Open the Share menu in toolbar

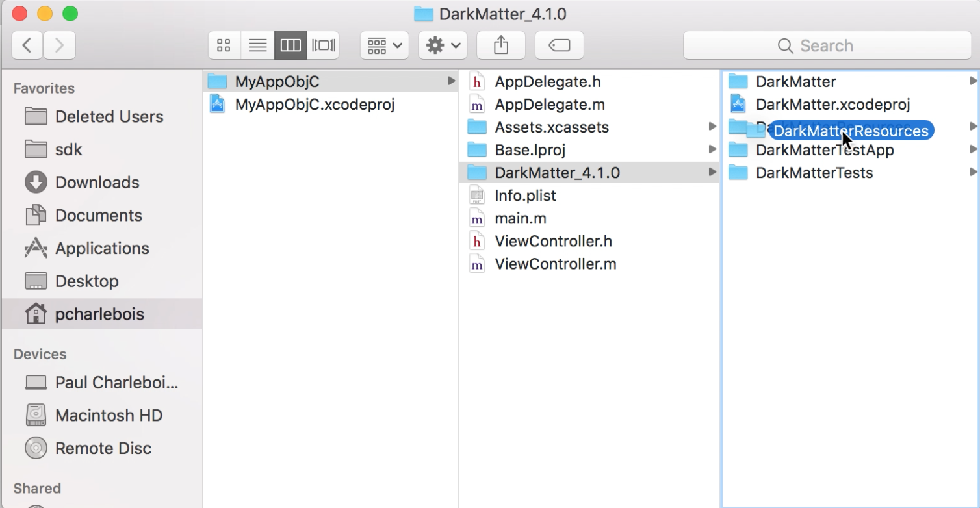(x=500, y=45)
